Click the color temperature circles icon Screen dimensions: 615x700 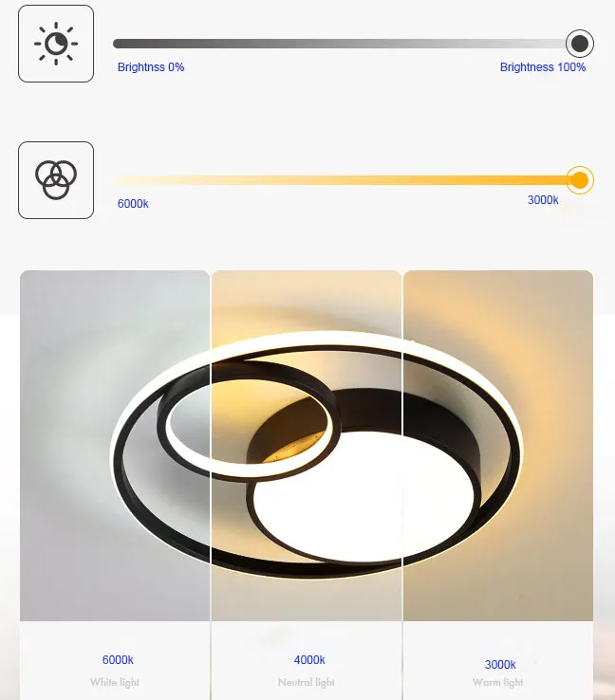(56, 180)
